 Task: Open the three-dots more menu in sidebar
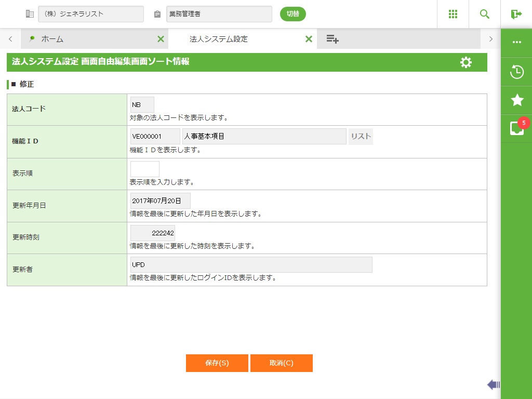516,42
